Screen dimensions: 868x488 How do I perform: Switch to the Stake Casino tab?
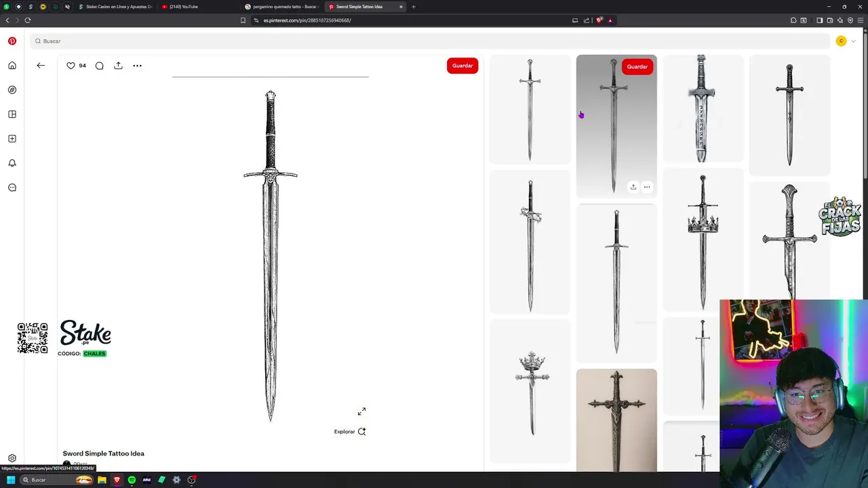(115, 7)
